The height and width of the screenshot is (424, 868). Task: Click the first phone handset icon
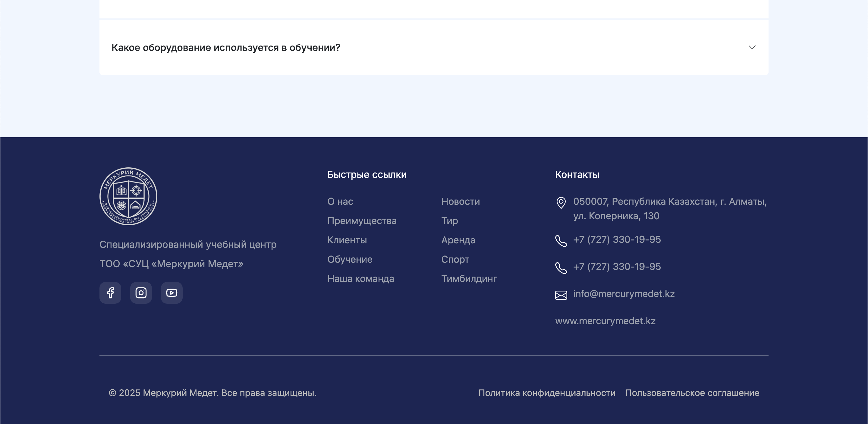point(561,241)
